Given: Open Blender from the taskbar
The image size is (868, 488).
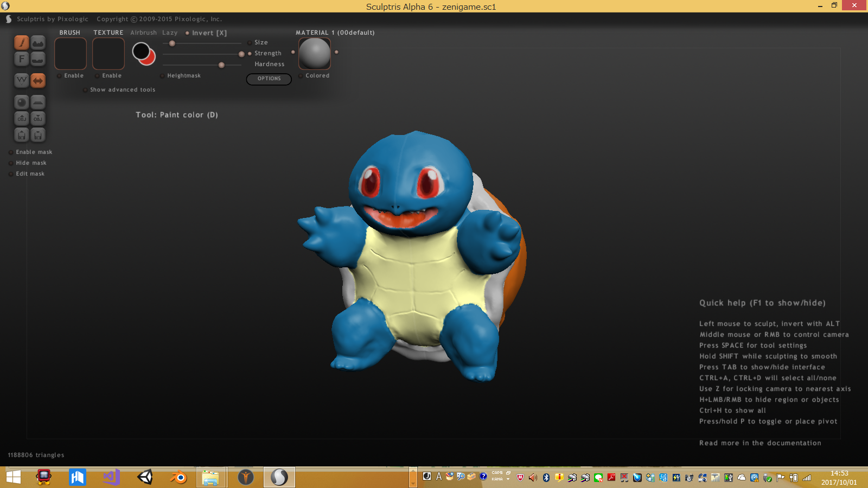Looking at the screenshot, I should pyautogui.click(x=178, y=477).
